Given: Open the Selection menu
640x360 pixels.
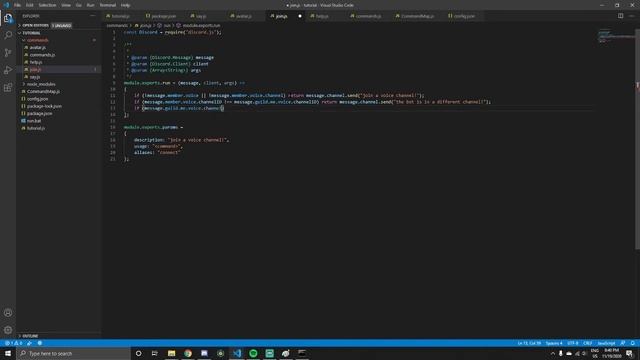Looking at the screenshot, I should [x=47, y=5].
